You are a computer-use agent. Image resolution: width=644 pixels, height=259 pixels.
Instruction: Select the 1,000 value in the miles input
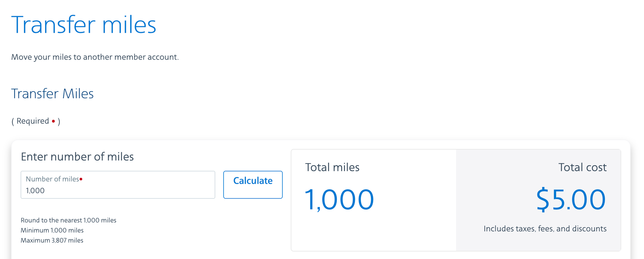point(35,190)
